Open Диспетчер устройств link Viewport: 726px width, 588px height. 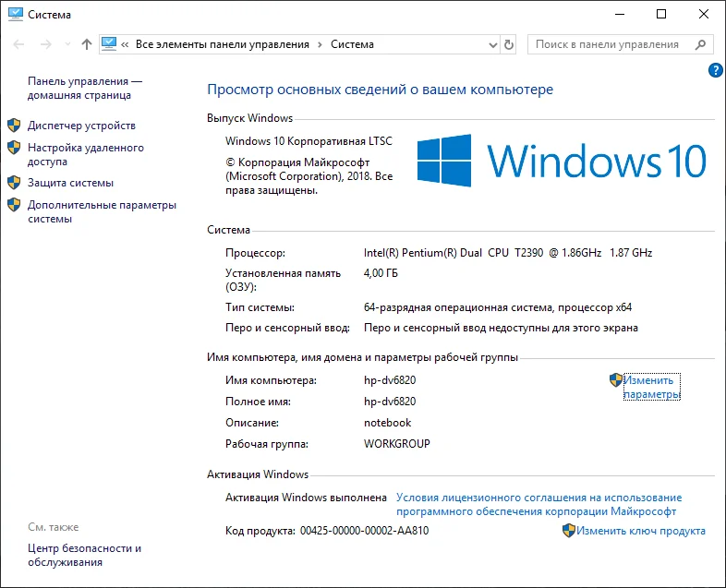click(x=81, y=126)
